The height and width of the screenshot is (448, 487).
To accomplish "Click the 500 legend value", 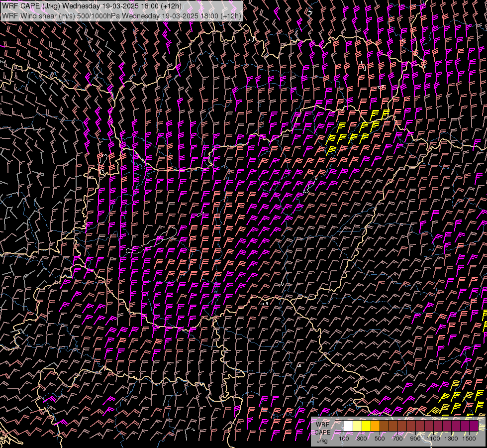I will 380,439.
